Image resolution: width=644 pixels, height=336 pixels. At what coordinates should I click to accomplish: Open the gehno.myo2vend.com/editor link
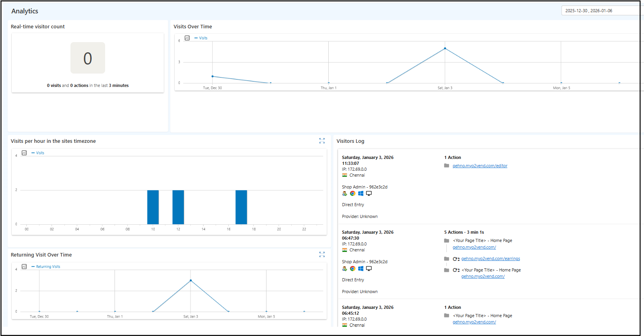point(480,166)
